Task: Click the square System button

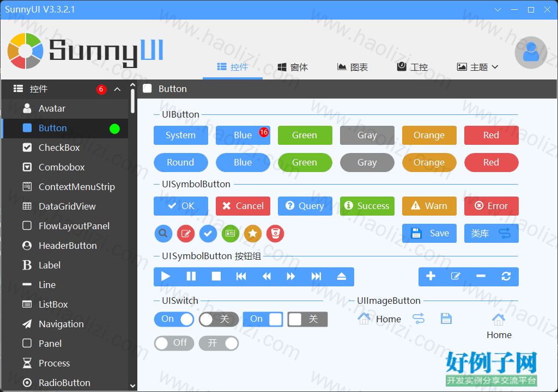Action: [181, 135]
